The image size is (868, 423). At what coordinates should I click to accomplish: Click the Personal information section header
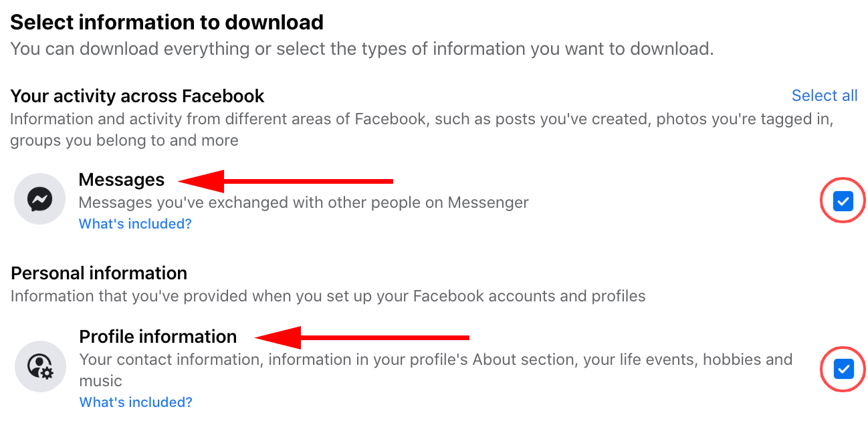pyautogui.click(x=98, y=273)
